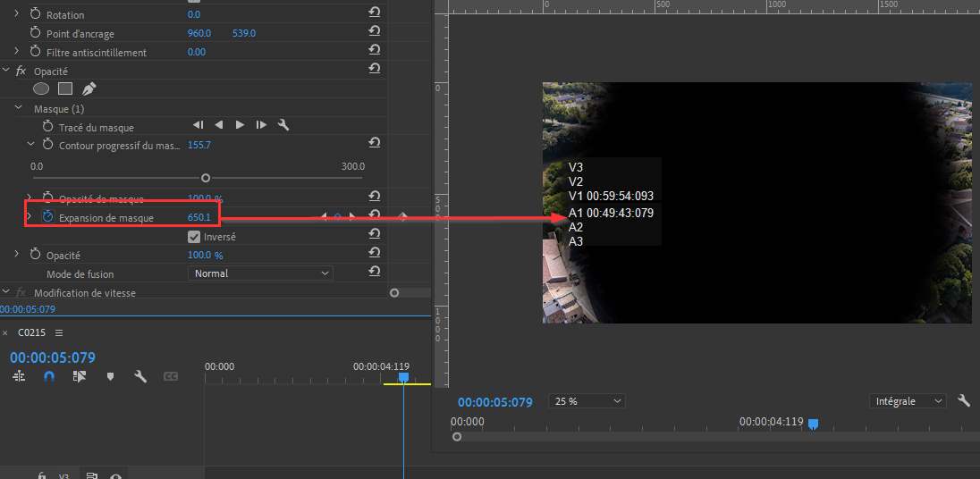The height and width of the screenshot is (479, 980).
Task: Toggle animation stopwatch for Rotation
Action: click(35, 13)
